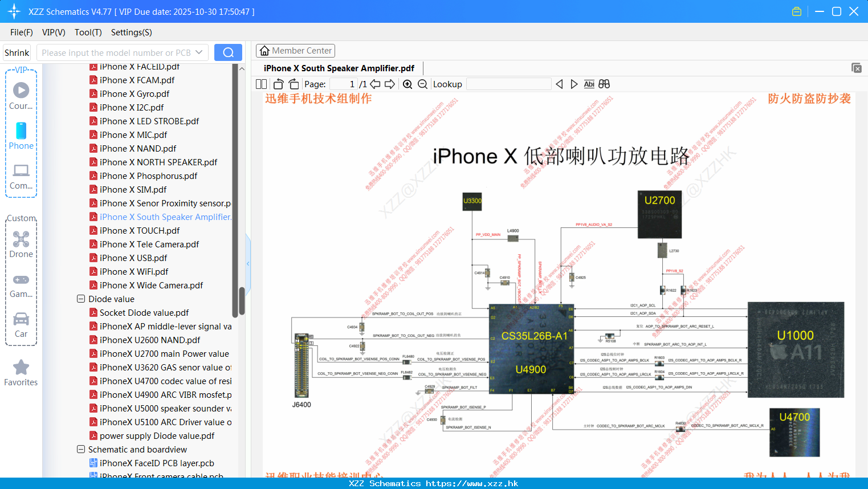868x489 pixels.
Task: Click the XZZ Schematics app logo
Action: tap(14, 11)
